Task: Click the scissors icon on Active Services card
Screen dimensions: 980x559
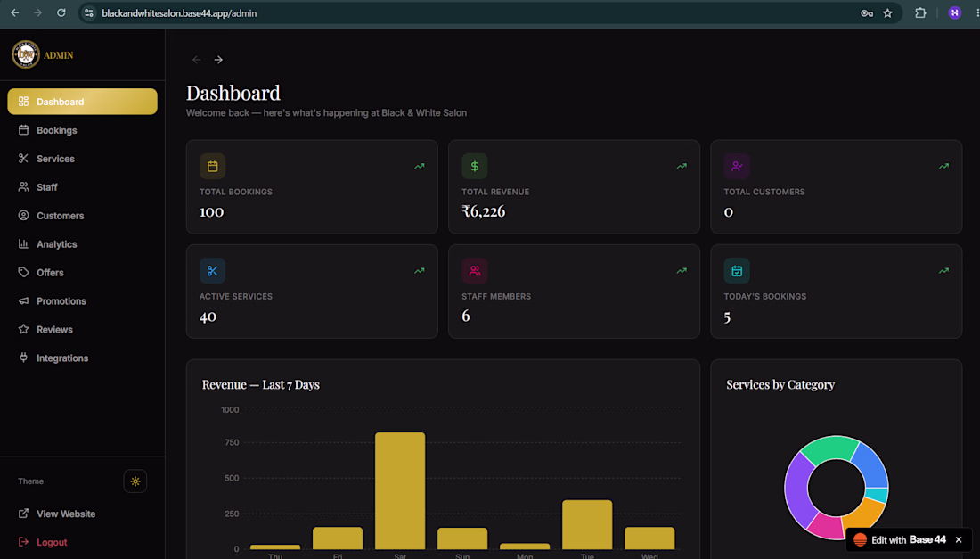Action: 213,271
